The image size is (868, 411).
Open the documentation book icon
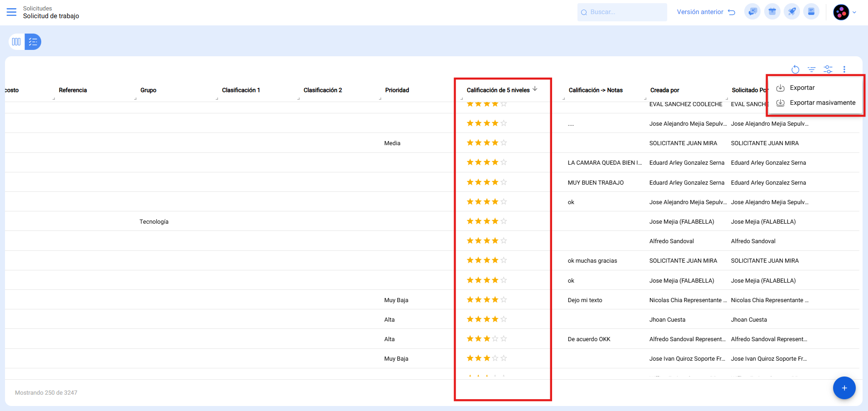tap(811, 12)
